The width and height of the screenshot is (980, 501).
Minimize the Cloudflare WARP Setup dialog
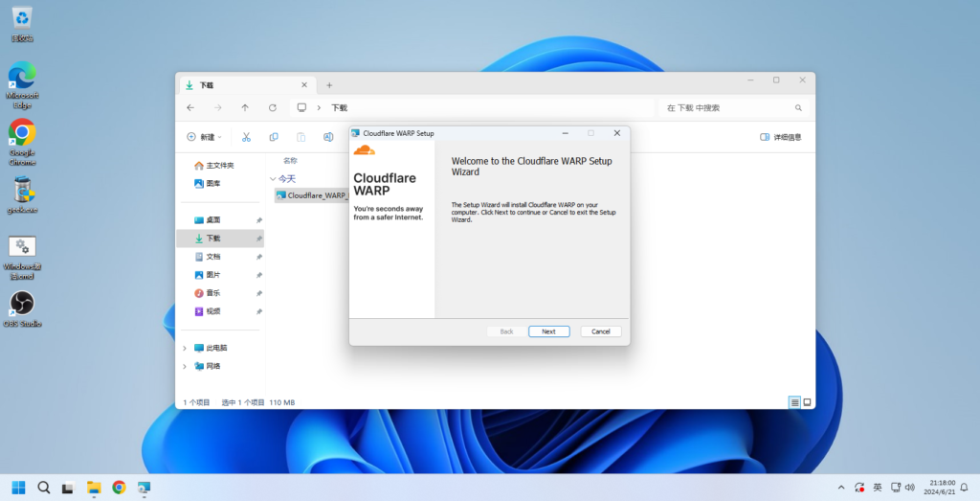tap(565, 133)
